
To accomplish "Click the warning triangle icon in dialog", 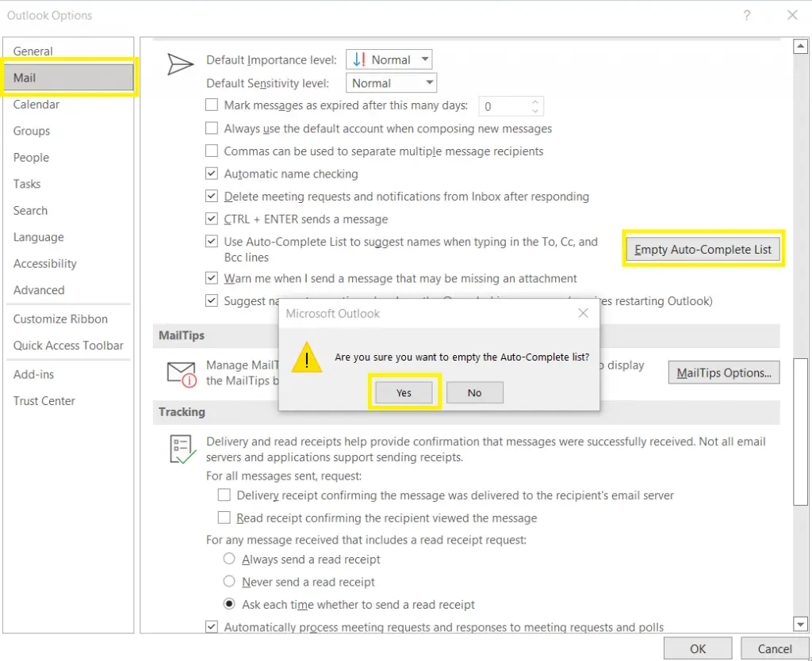I will pyautogui.click(x=307, y=357).
